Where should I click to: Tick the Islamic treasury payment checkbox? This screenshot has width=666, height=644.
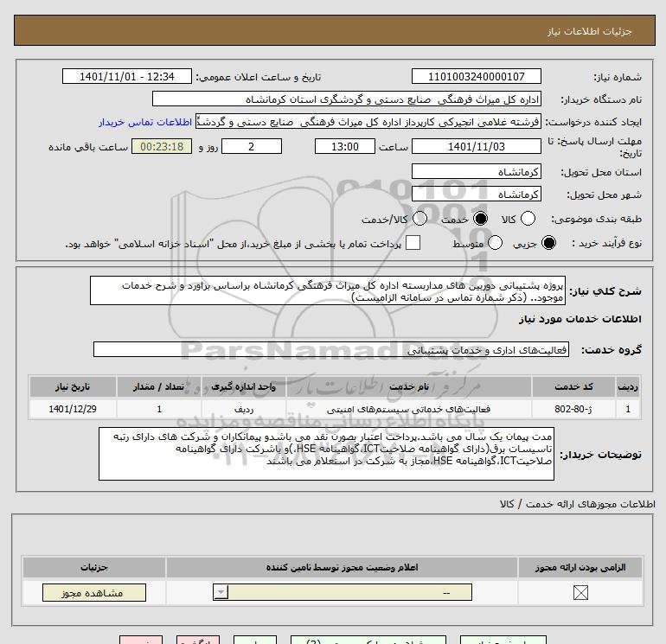(413, 243)
